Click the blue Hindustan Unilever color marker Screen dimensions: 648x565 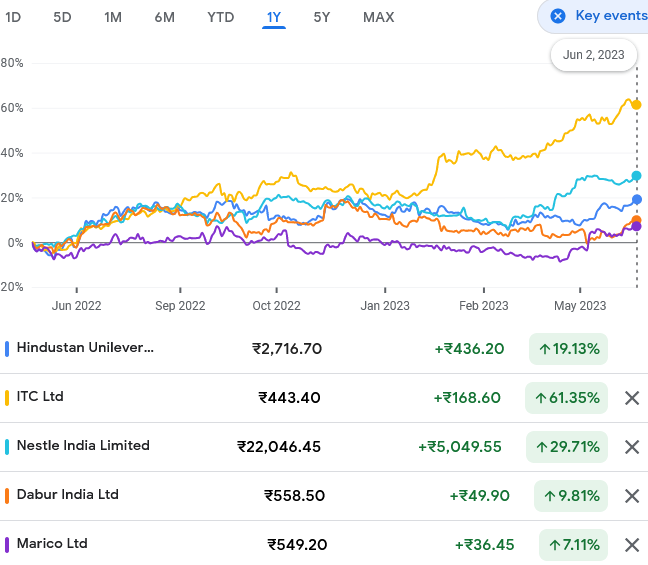click(x=7, y=349)
